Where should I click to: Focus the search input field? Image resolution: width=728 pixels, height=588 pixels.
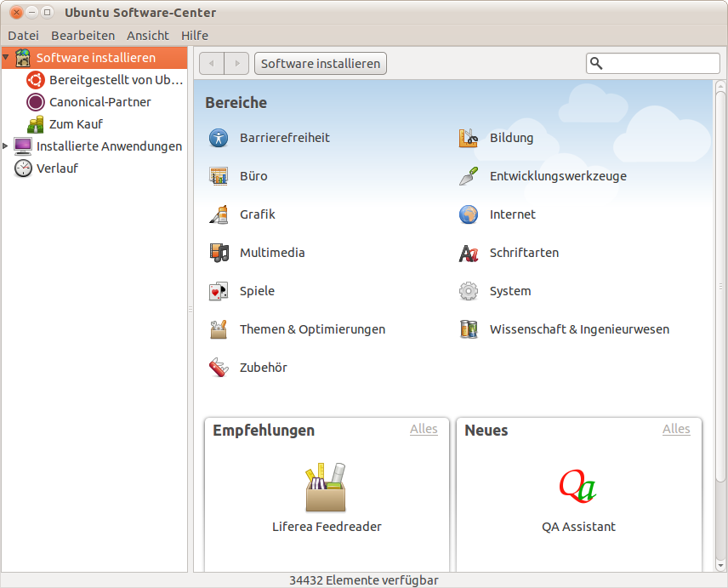[653, 64]
